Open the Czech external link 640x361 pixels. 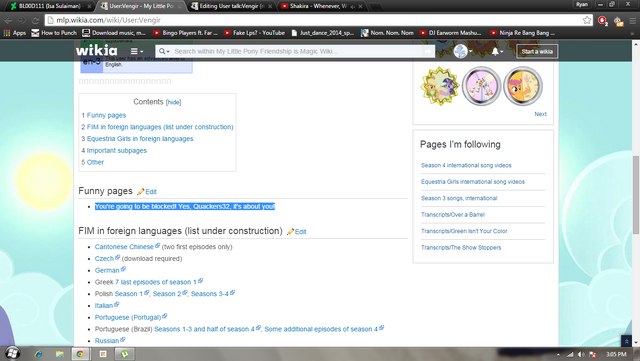(104, 258)
